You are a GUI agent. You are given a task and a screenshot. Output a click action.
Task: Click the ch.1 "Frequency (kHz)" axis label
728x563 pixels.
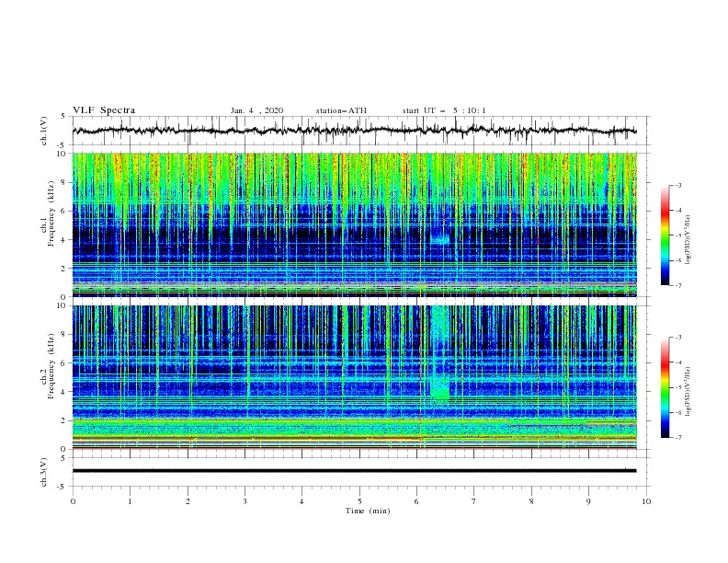(x=51, y=214)
